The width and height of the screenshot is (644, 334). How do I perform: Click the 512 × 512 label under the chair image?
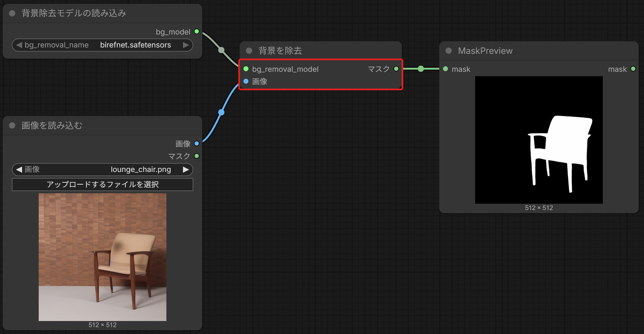(x=103, y=325)
